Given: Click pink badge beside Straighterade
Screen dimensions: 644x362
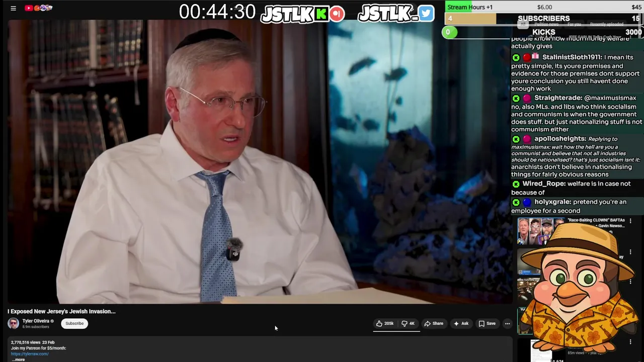Looking at the screenshot, I should tap(527, 98).
